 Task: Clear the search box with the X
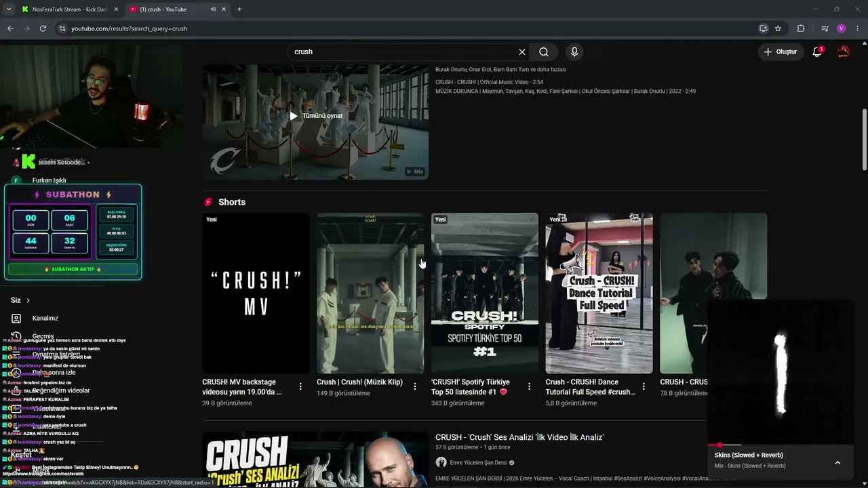(522, 52)
